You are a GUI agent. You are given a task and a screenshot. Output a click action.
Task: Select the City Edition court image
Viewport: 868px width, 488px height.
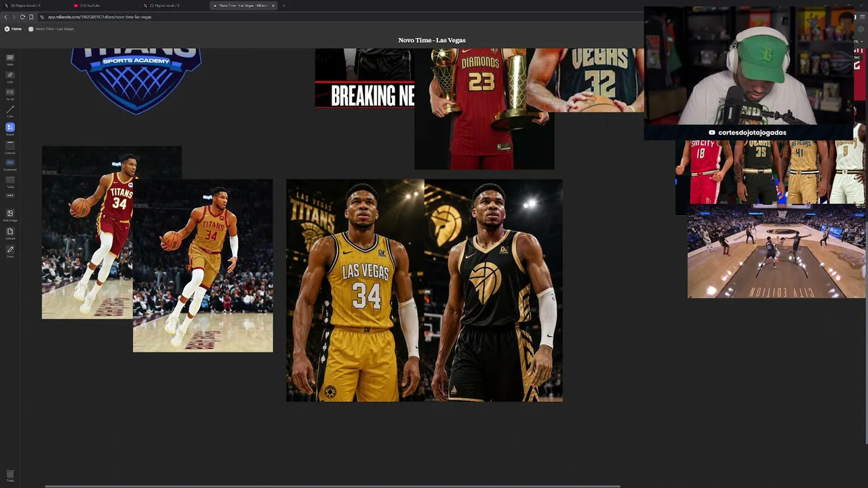click(776, 252)
